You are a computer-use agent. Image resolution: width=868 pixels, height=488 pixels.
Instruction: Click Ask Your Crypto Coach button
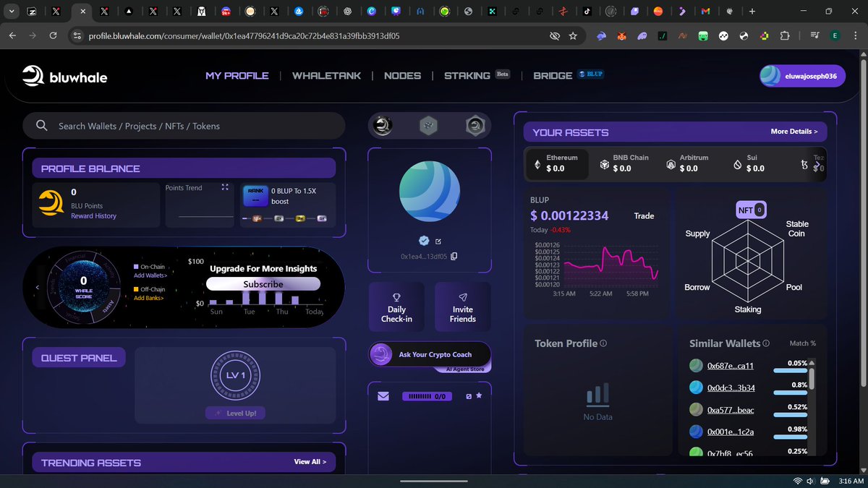click(x=430, y=354)
